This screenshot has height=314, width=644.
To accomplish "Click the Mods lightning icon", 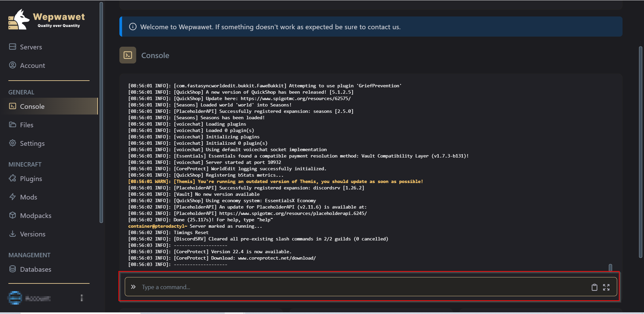I will (x=12, y=197).
